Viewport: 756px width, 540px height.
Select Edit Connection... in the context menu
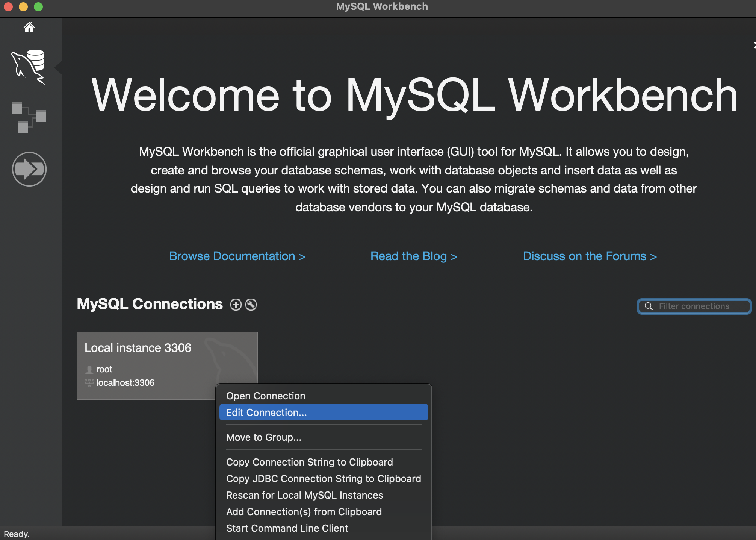coord(266,413)
